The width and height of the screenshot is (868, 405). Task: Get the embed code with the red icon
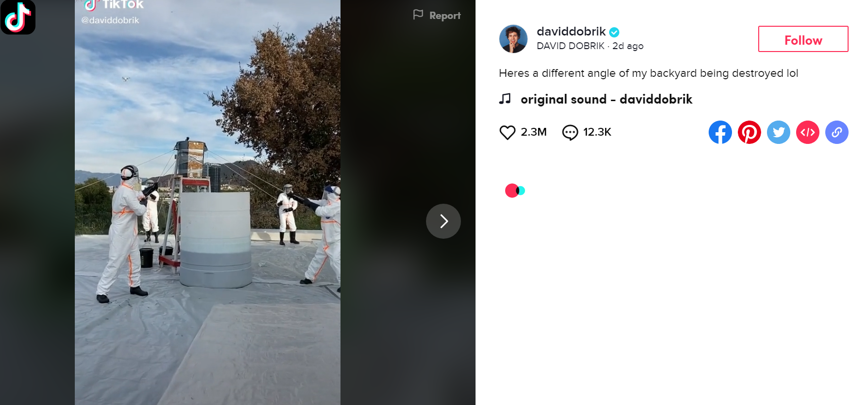(808, 132)
